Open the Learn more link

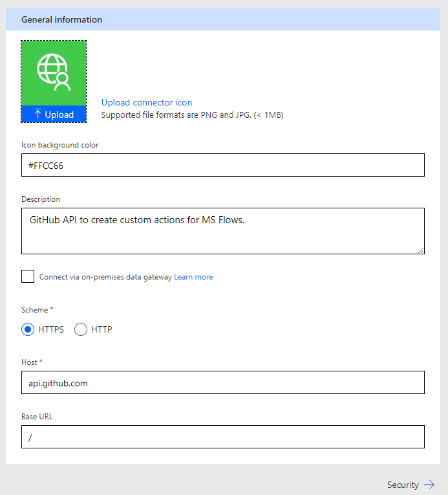click(193, 277)
